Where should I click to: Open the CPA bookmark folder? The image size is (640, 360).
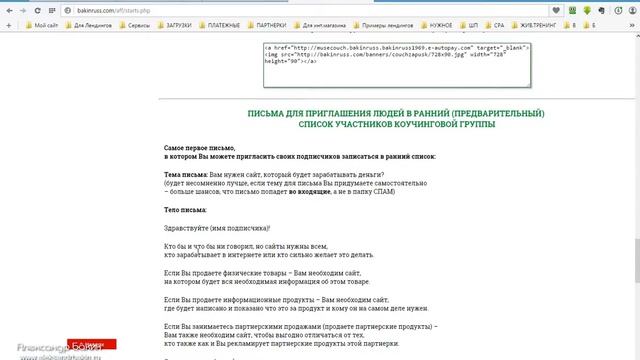click(x=495, y=25)
